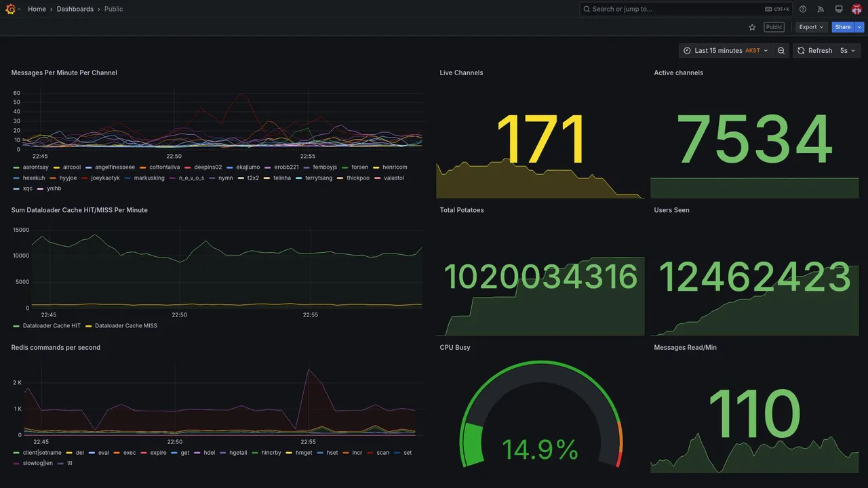Navigate to Dashboards breadcrumb

pyautogui.click(x=75, y=9)
